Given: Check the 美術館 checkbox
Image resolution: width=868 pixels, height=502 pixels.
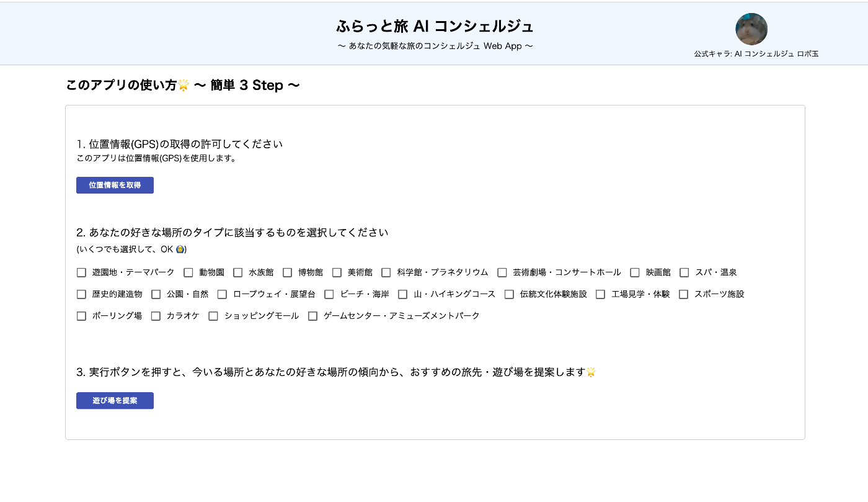Looking at the screenshot, I should click(337, 272).
